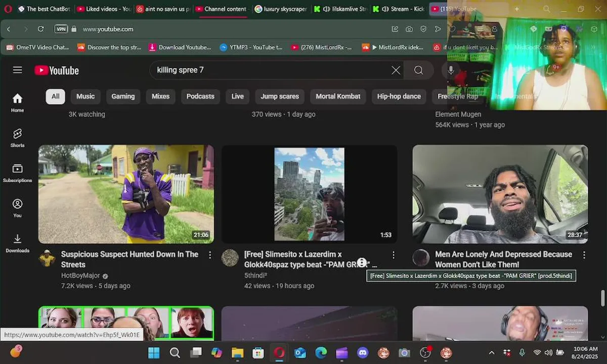The height and width of the screenshot is (364, 607).
Task: Open more options for Men Are Lonely video
Action: pos(584,255)
